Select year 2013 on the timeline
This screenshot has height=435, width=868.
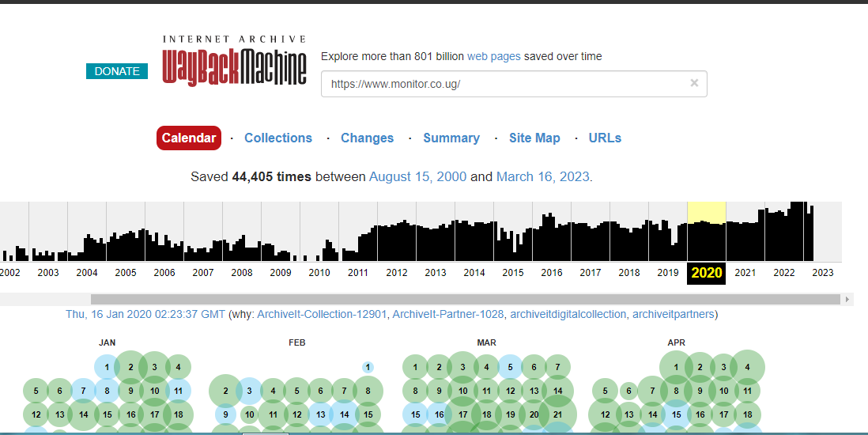(x=436, y=273)
